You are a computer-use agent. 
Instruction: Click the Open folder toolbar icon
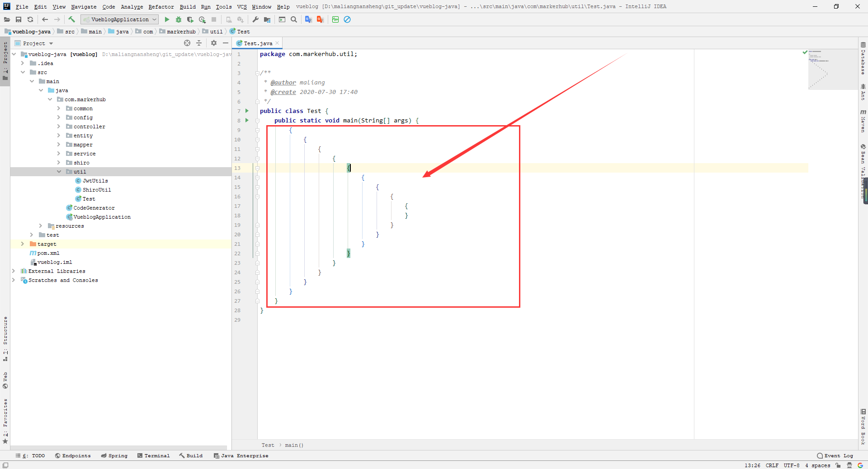coord(7,19)
